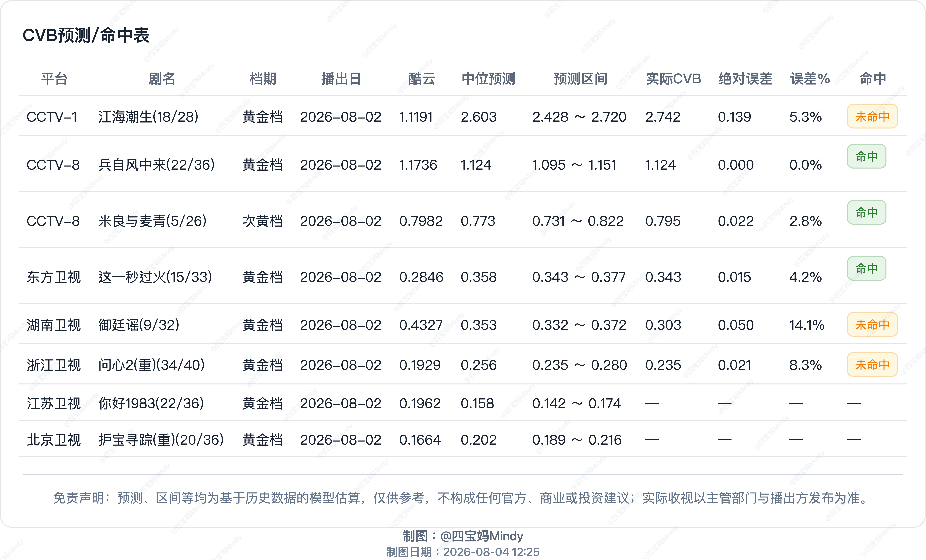Click the actual CVB value 2.742
926x560 pixels.
click(x=663, y=117)
